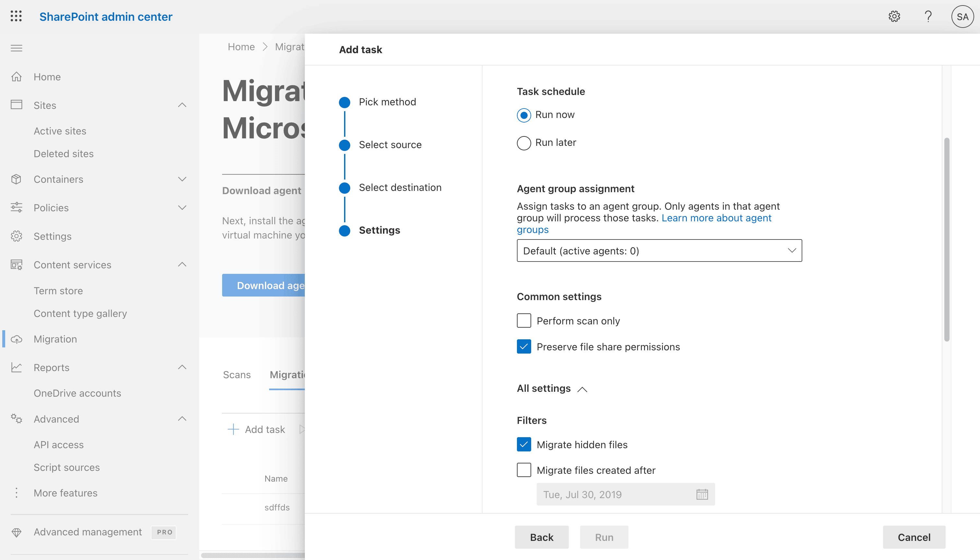Click the Policies sliders icon
The width and height of the screenshot is (980, 560).
point(16,208)
